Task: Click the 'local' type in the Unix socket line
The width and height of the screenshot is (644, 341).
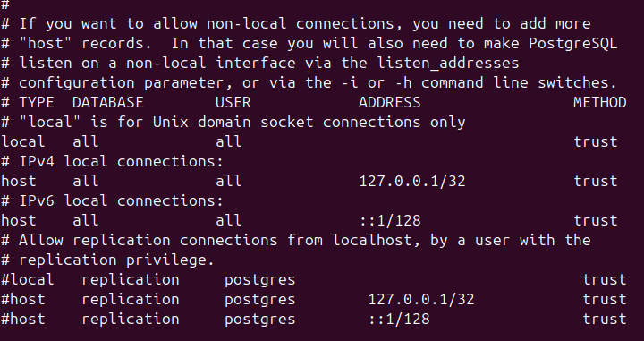Action: point(23,141)
